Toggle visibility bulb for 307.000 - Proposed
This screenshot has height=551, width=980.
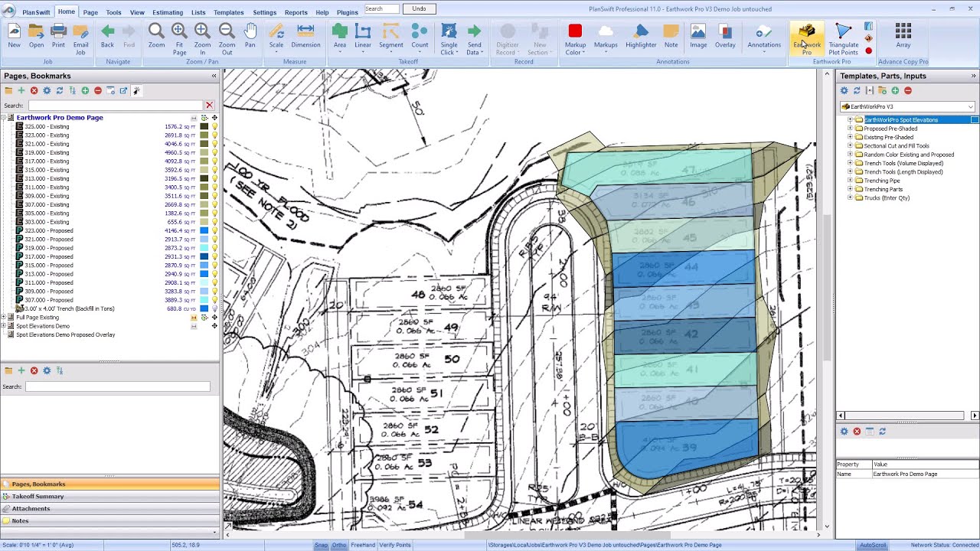[x=215, y=300]
